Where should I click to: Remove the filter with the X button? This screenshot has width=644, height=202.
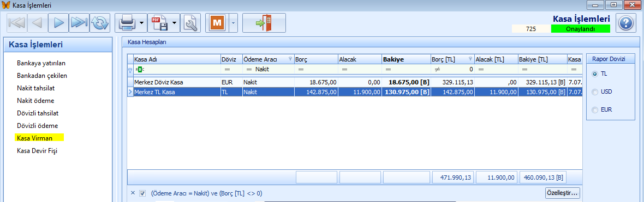pyautogui.click(x=133, y=193)
